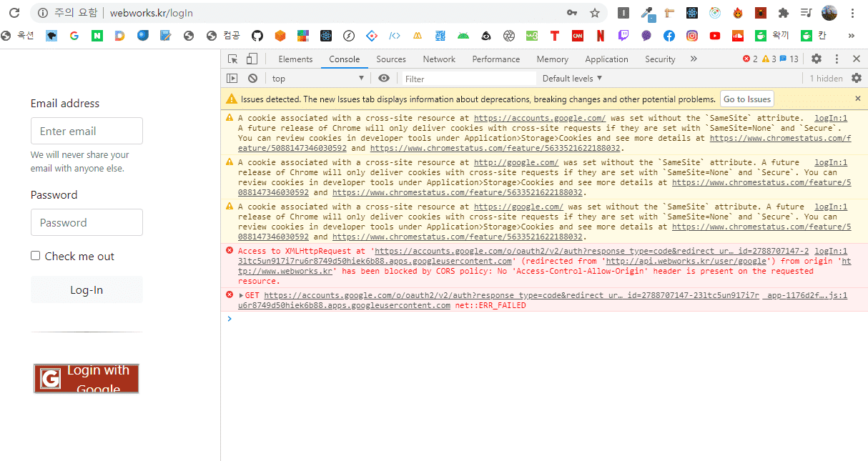Open the saved passwords key icon
868x461 pixels.
pos(572,13)
